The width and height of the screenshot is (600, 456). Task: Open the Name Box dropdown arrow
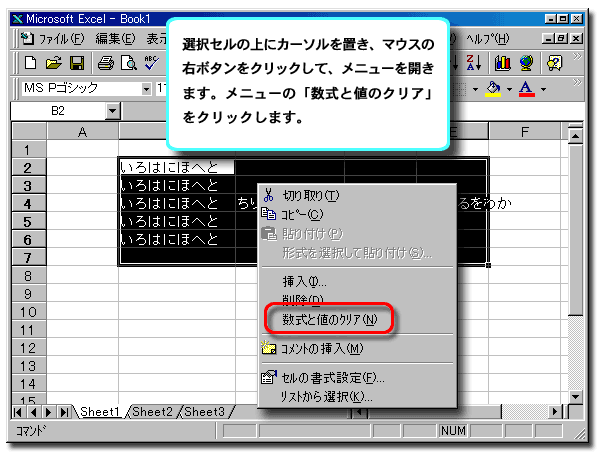click(112, 111)
